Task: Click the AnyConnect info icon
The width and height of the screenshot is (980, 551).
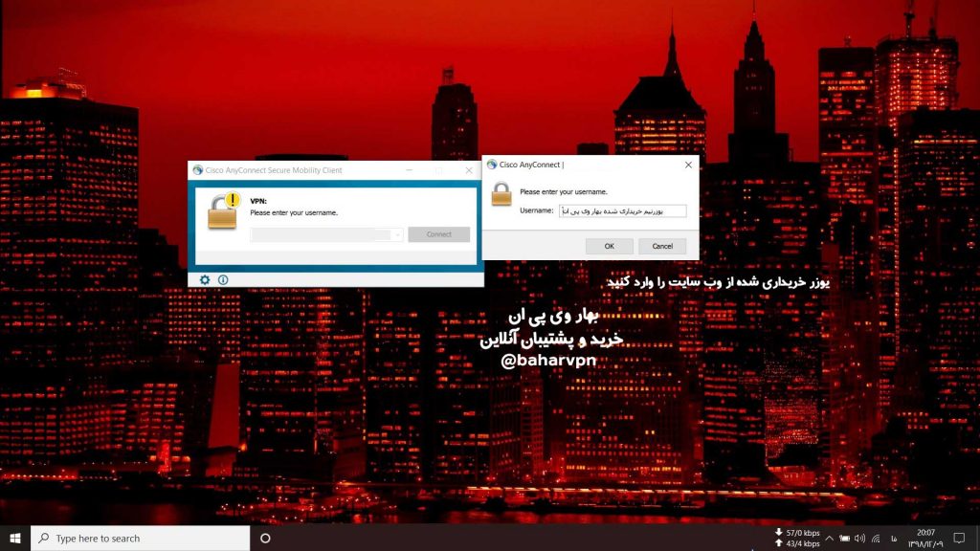Action: point(223,279)
